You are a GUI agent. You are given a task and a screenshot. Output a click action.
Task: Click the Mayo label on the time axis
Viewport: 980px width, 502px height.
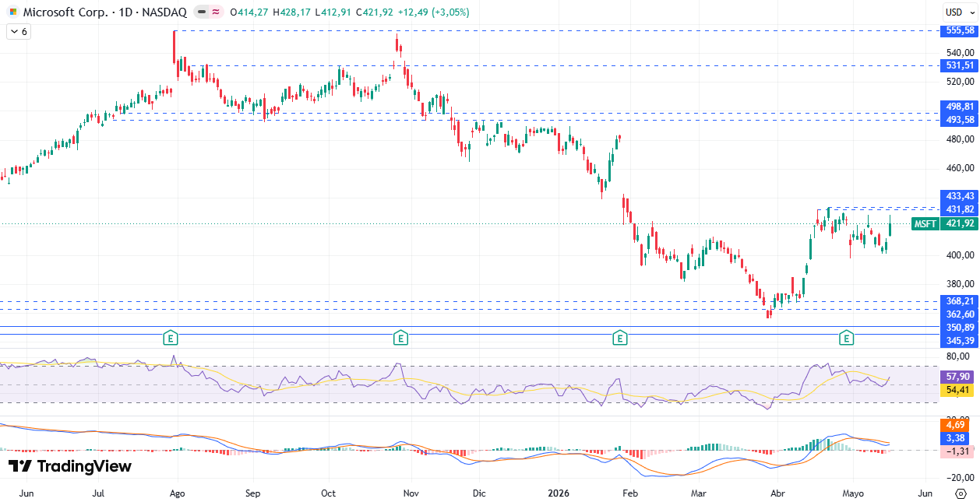coord(853,493)
